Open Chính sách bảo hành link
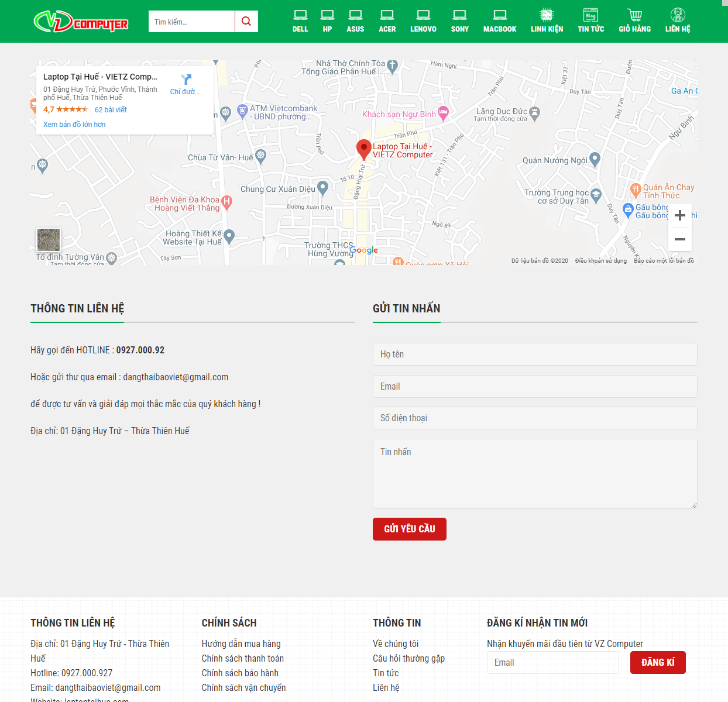The height and width of the screenshot is (702, 728). (240, 673)
